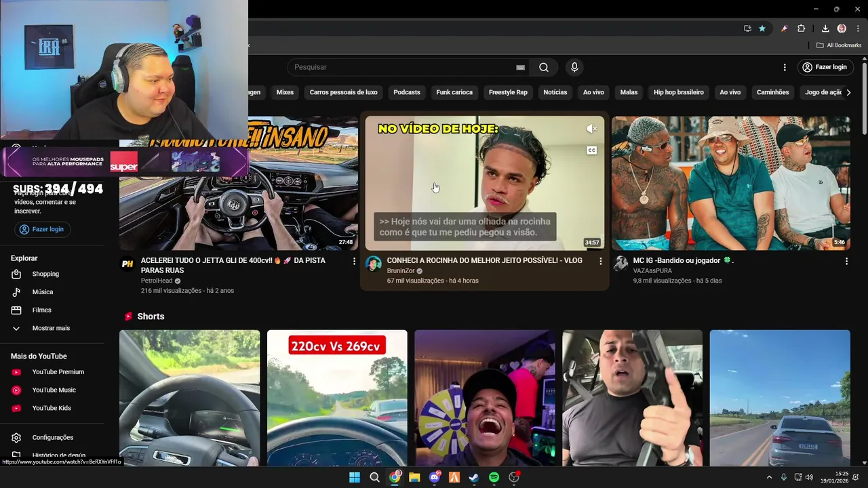
Task: Open the 220cv Vs 269cv short
Action: click(337, 399)
